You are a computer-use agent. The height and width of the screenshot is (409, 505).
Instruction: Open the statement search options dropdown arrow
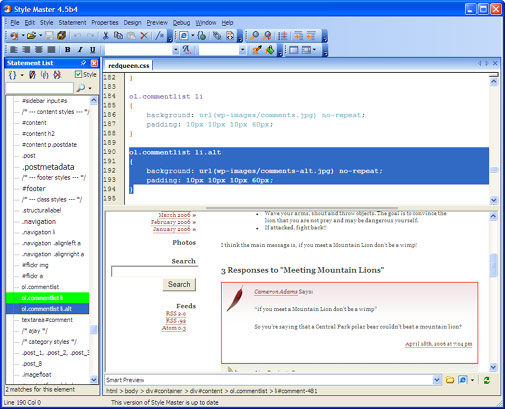click(90, 88)
